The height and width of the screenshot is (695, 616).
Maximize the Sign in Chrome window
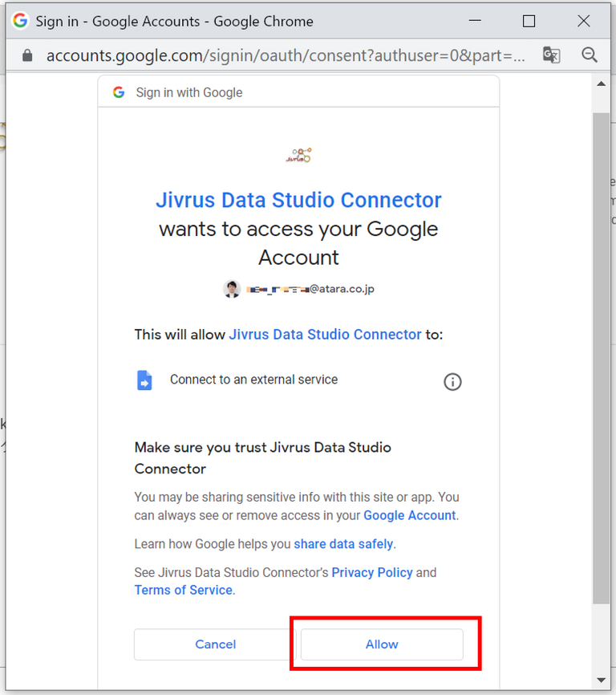pos(529,21)
